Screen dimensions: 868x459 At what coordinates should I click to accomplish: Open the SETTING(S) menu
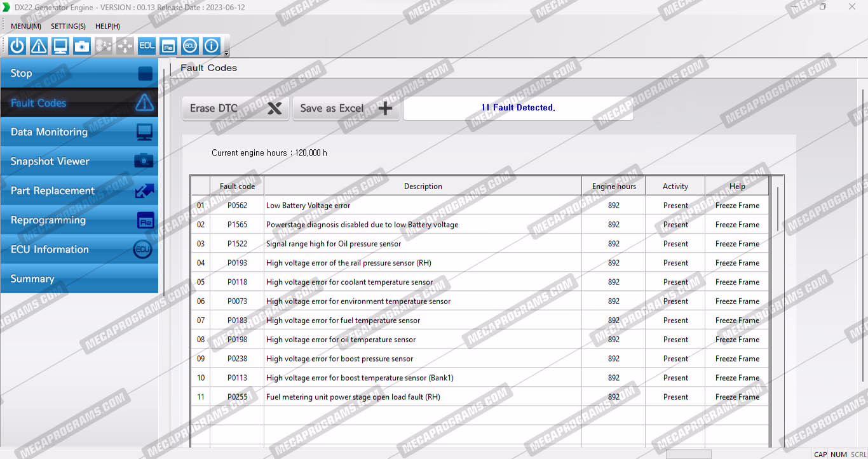tap(68, 26)
